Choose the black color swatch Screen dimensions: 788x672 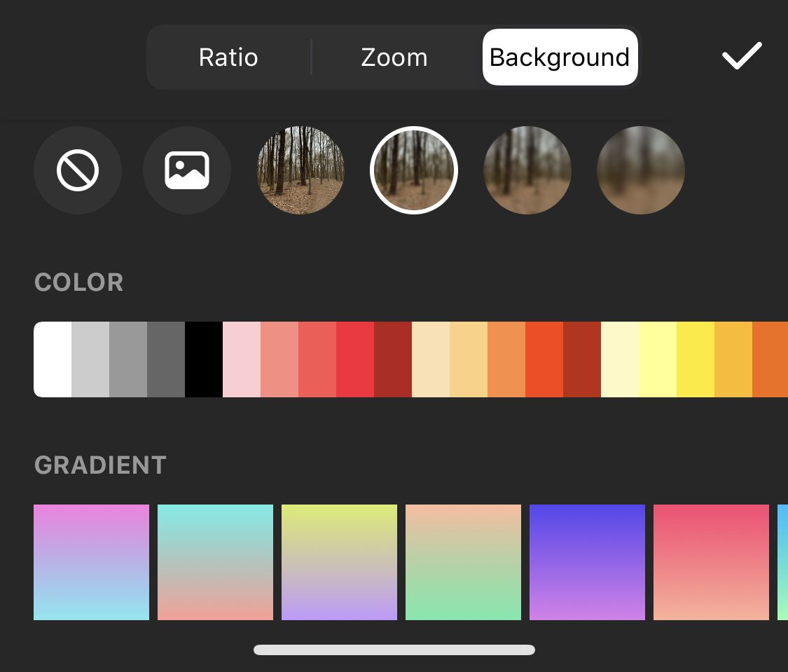point(205,359)
